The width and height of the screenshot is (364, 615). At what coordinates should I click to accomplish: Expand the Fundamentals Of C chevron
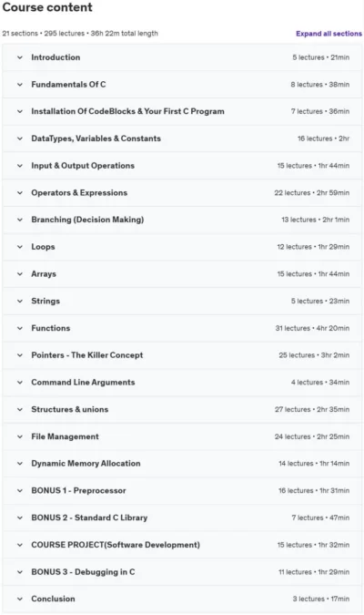(20, 85)
